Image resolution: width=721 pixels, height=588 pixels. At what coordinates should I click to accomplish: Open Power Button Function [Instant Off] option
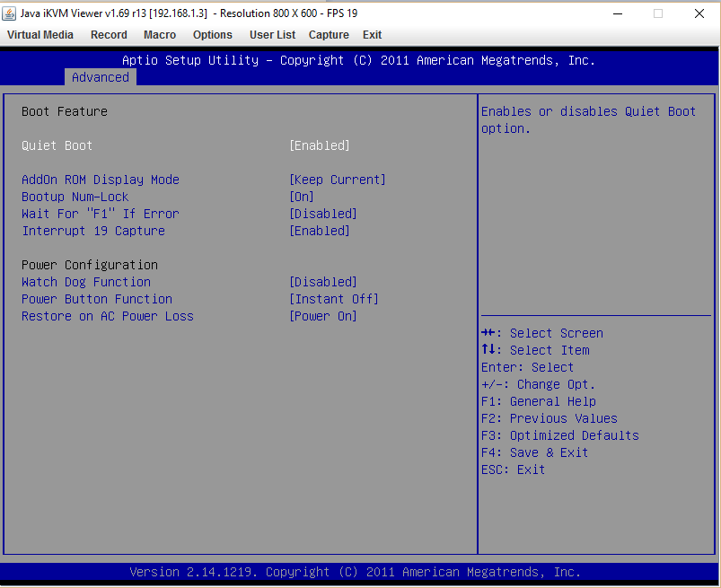pos(334,299)
